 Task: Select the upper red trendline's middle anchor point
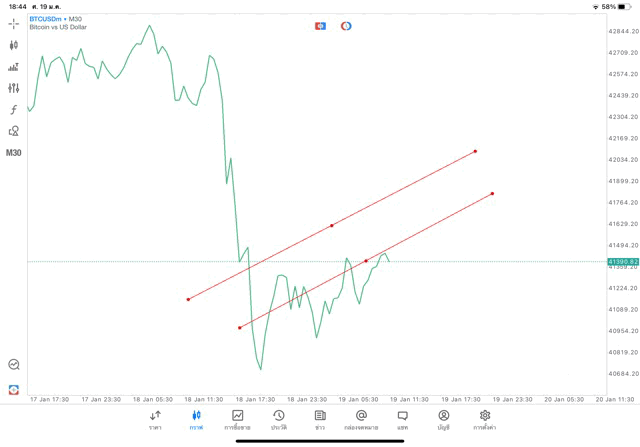coord(332,225)
